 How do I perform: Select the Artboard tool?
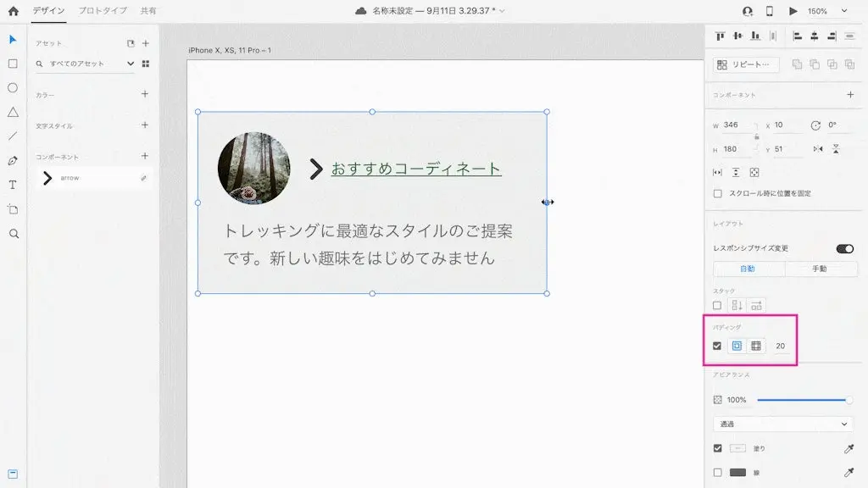pos(13,208)
